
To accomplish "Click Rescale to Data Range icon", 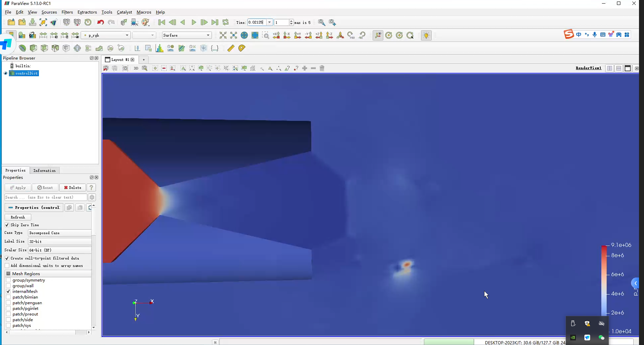I will coord(43,35).
